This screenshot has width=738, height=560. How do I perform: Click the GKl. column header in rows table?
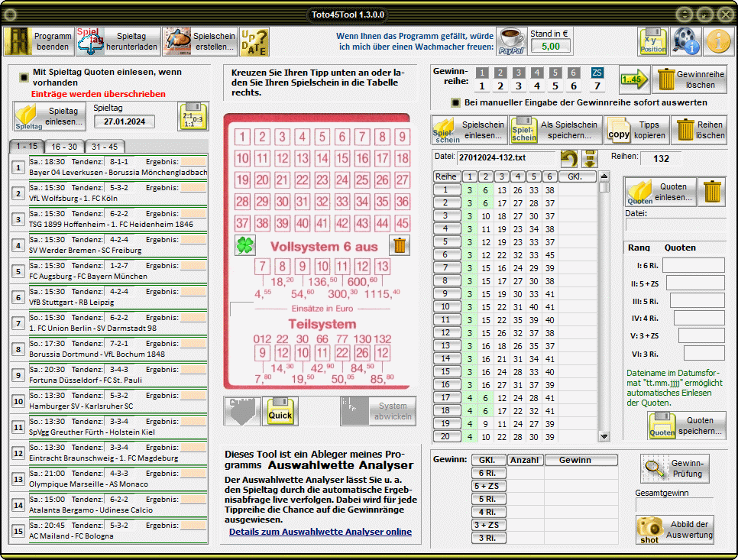coord(577,176)
